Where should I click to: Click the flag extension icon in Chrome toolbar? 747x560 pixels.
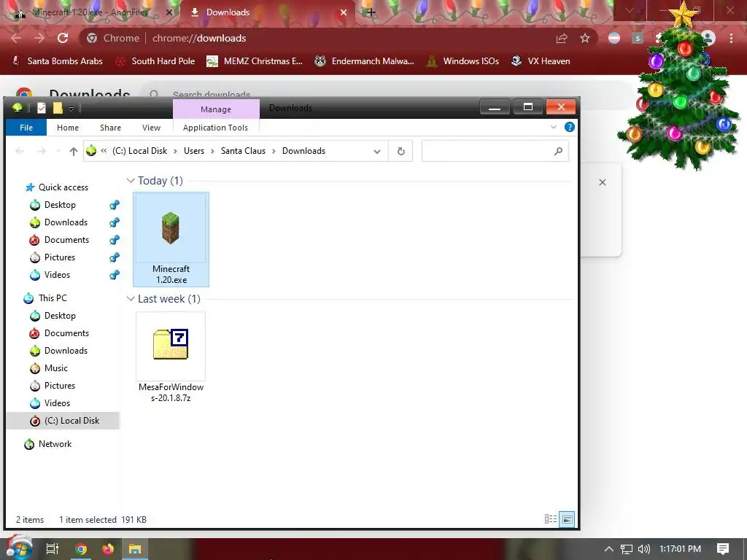614,38
